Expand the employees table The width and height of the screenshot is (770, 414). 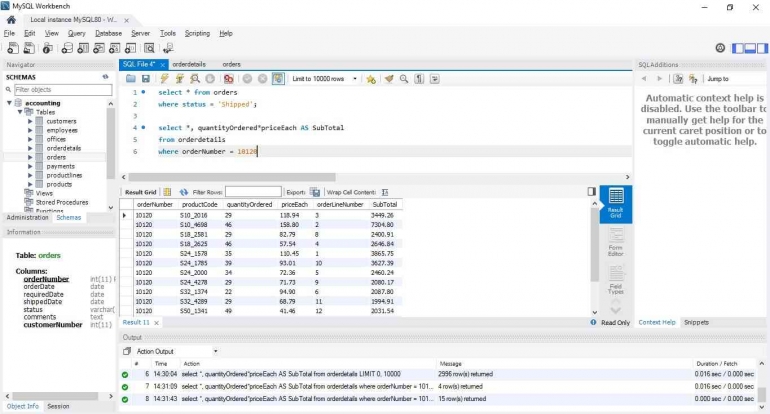30,130
